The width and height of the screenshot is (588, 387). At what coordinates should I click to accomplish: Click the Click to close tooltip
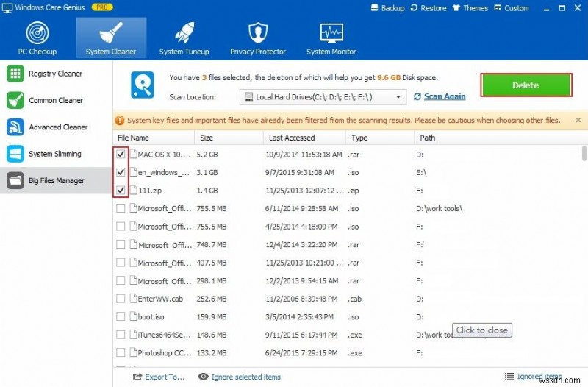(x=482, y=330)
